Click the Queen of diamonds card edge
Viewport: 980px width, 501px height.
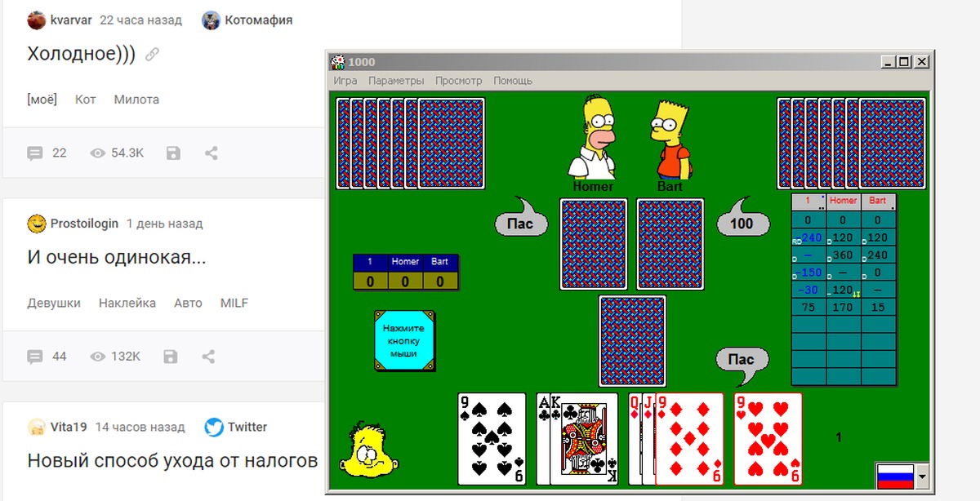(x=635, y=438)
